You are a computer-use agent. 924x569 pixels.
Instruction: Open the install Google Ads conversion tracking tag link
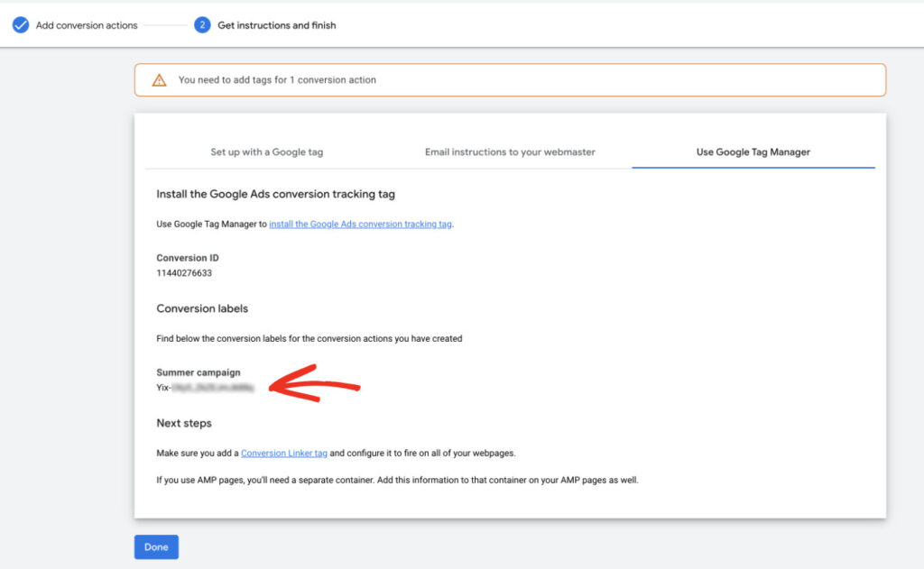(x=362, y=224)
